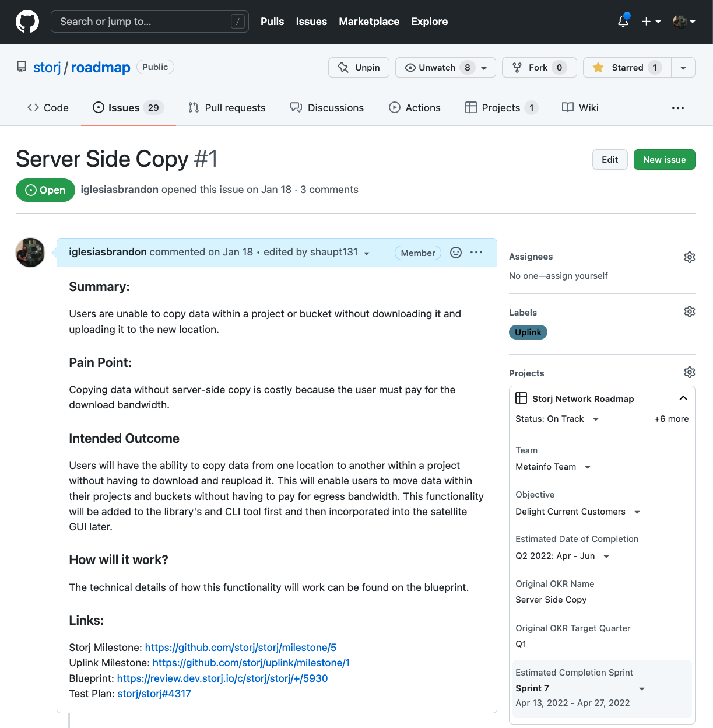
Task: Click the GitHub Octocat logo
Action: tap(27, 22)
